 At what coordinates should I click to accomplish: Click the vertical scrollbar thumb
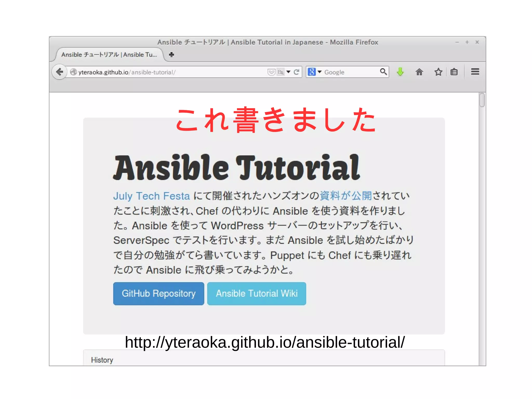482,100
